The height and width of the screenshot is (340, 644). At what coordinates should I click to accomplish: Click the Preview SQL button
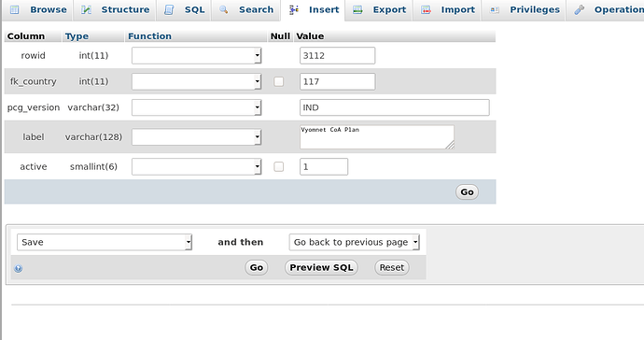(321, 268)
